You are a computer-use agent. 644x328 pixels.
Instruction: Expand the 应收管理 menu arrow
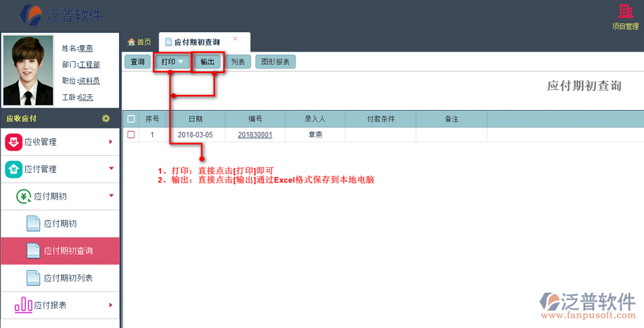110,142
